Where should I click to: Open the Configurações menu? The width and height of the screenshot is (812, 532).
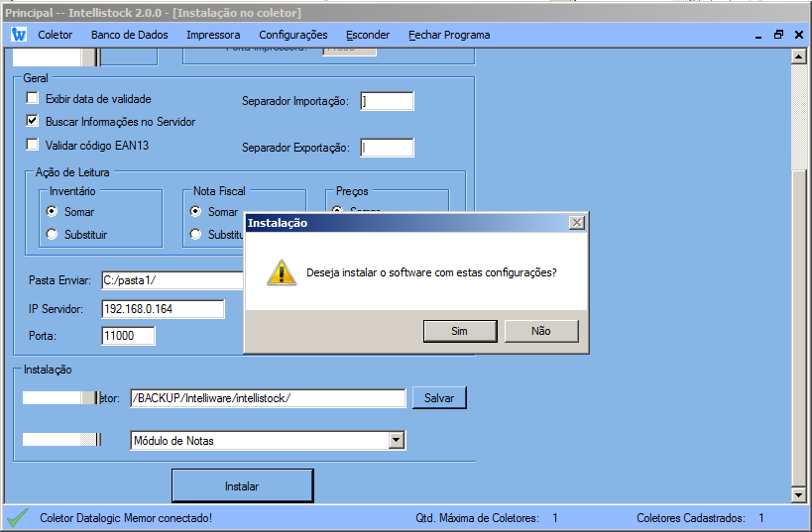pos(293,35)
